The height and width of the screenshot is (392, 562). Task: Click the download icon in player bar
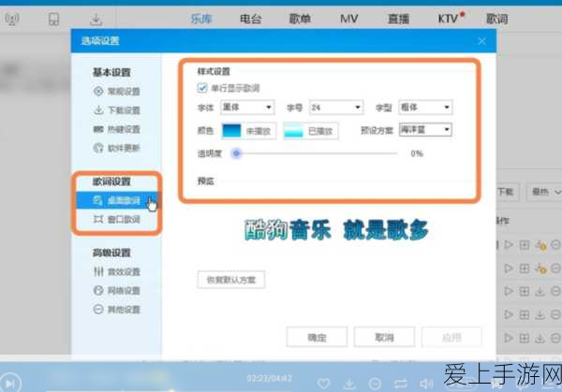coord(349,384)
